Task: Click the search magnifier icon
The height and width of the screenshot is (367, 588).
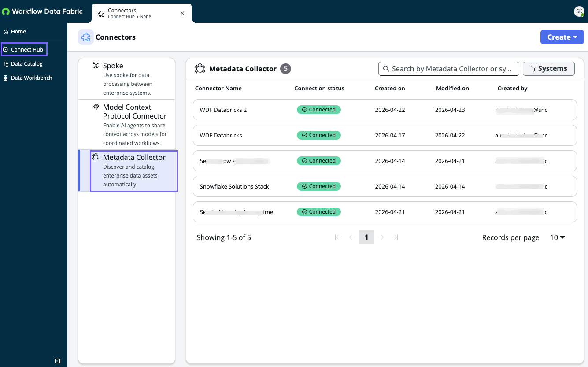Action: 386,69
